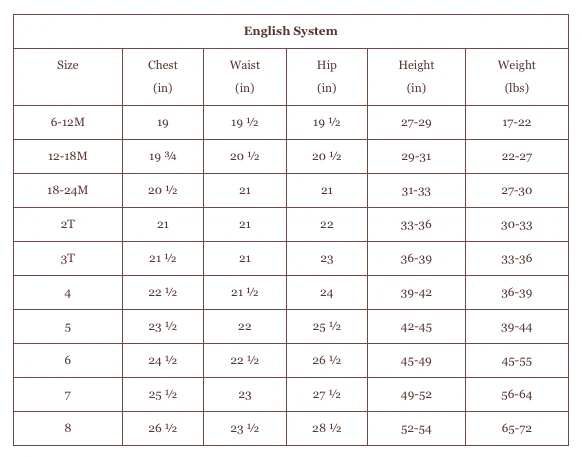582x457 pixels.
Task: Click the English System table title
Action: 291,31
